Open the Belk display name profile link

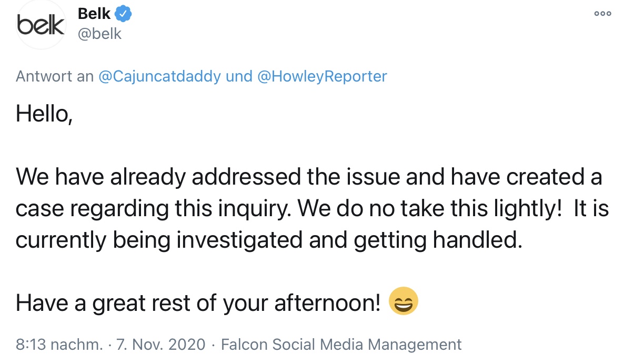[94, 14]
